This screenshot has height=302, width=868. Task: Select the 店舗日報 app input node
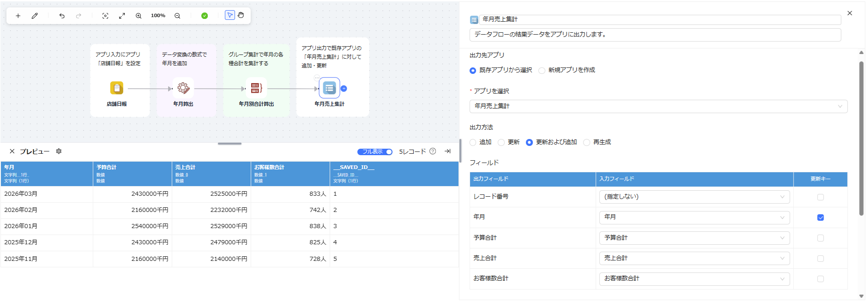[117, 88]
